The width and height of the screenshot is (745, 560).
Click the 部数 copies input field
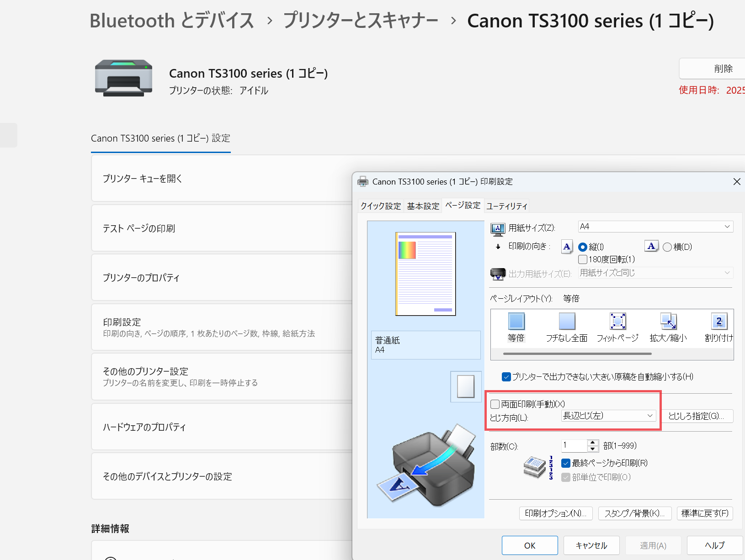click(x=574, y=445)
